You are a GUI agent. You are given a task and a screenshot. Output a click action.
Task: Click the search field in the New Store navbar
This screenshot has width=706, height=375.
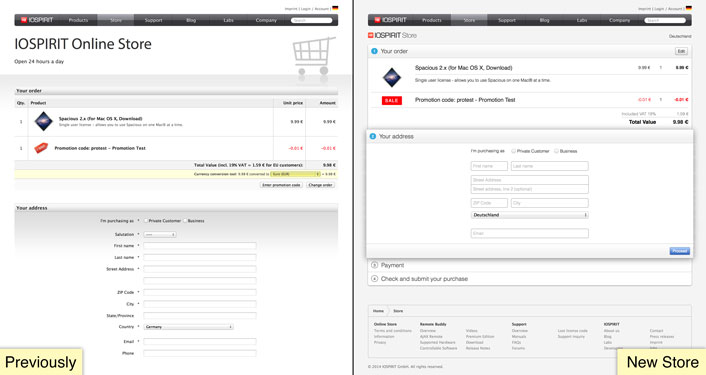[665, 20]
